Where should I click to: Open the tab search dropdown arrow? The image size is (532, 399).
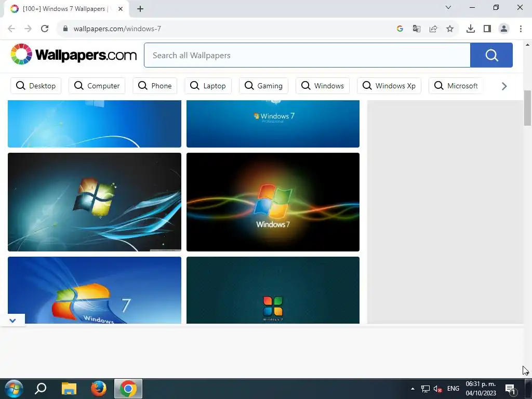(x=448, y=7)
